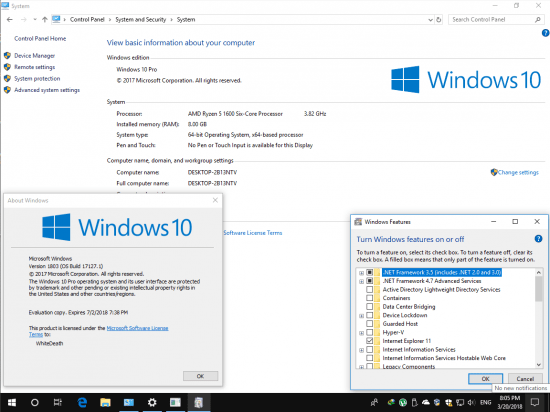
Task: Open Device Manager from sidebar
Action: [34, 55]
